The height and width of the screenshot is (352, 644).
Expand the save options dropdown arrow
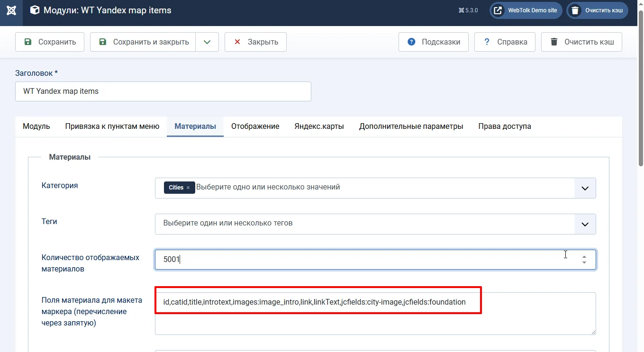click(207, 42)
